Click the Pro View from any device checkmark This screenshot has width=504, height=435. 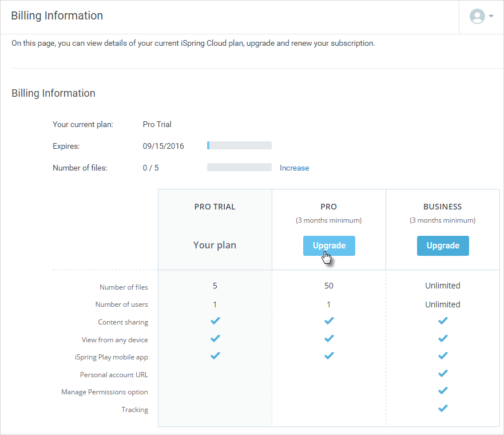pyautogui.click(x=328, y=338)
